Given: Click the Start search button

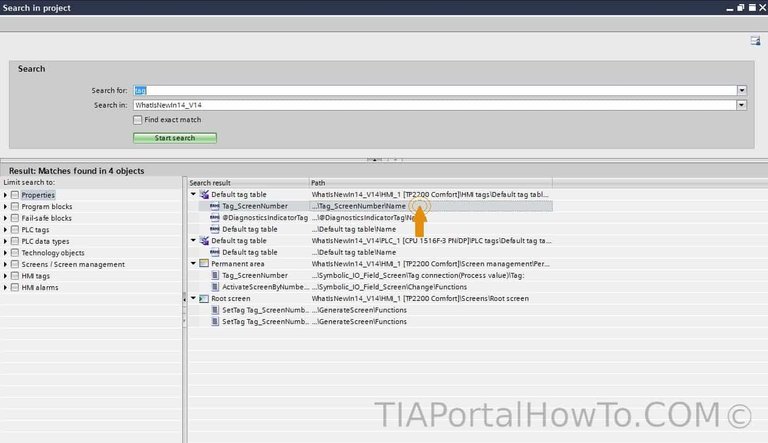Looking at the screenshot, I should [x=175, y=138].
